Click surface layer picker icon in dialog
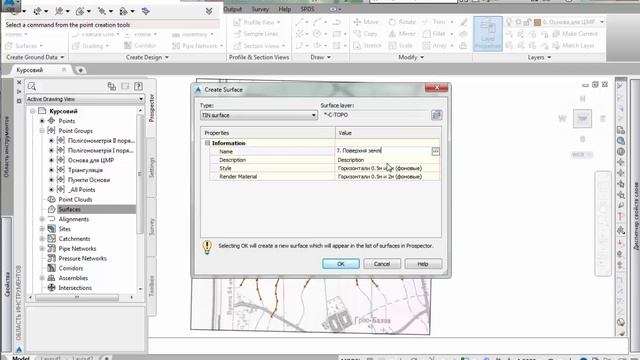The image size is (640, 360). tap(436, 115)
